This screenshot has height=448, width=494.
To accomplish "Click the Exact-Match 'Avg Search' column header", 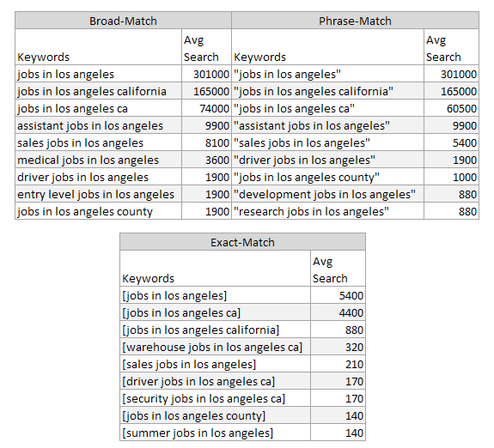I will pyautogui.click(x=338, y=269).
